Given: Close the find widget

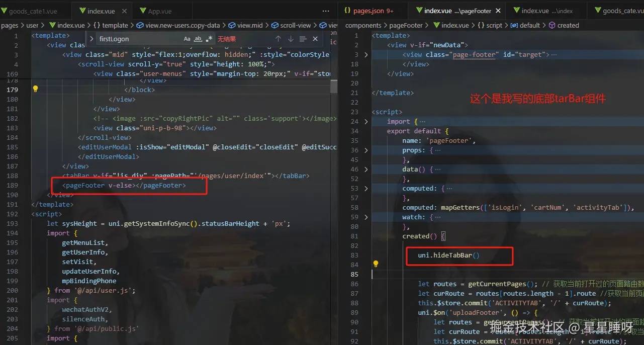Looking at the screenshot, I should pyautogui.click(x=315, y=39).
